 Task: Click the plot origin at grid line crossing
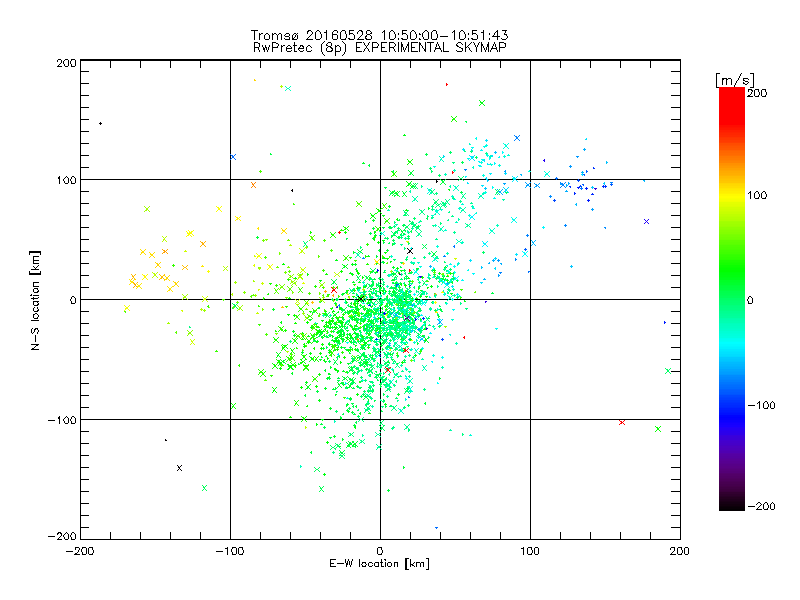[380, 299]
